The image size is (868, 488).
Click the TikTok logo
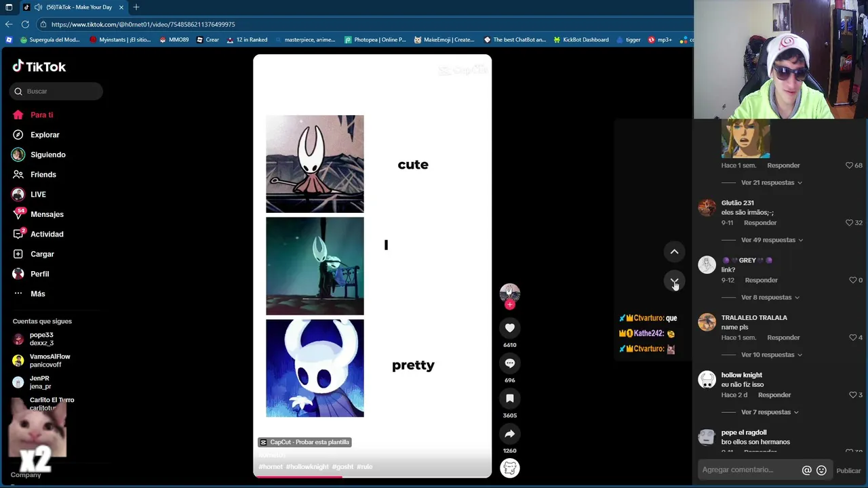point(39,66)
